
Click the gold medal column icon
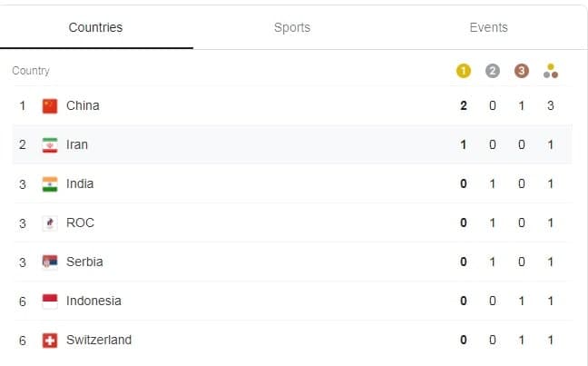(464, 71)
